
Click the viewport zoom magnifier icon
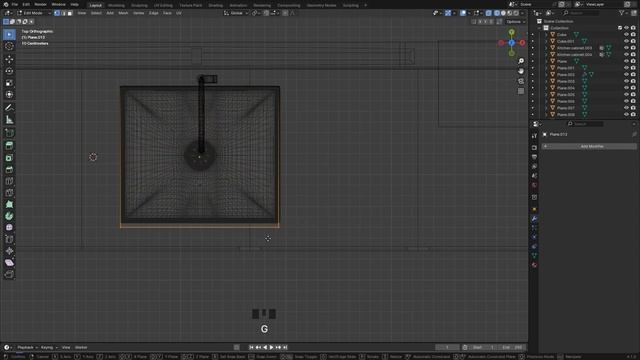pyautogui.click(x=521, y=61)
